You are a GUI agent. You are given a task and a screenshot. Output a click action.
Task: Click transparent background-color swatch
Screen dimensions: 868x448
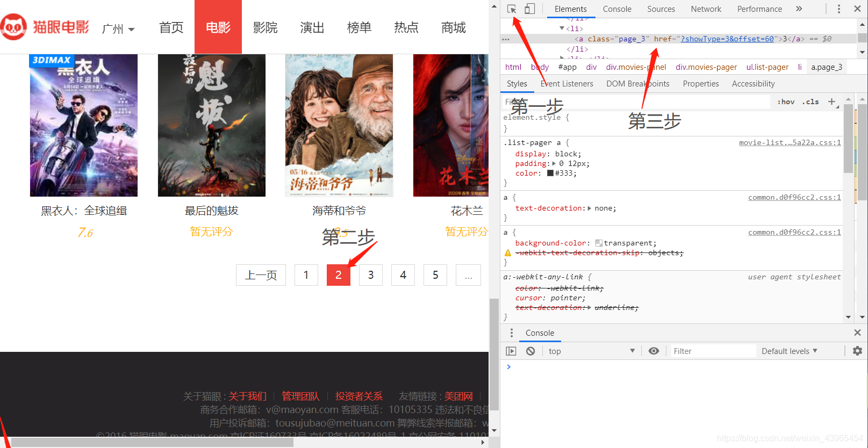599,243
